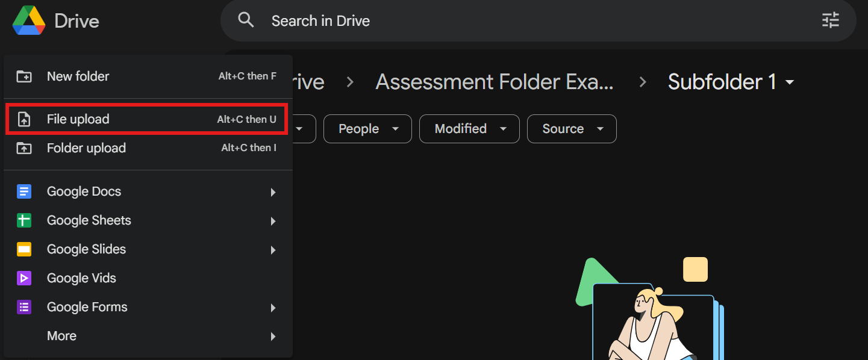Select the Google Slides icon
This screenshot has height=360, width=868.
[25, 249]
